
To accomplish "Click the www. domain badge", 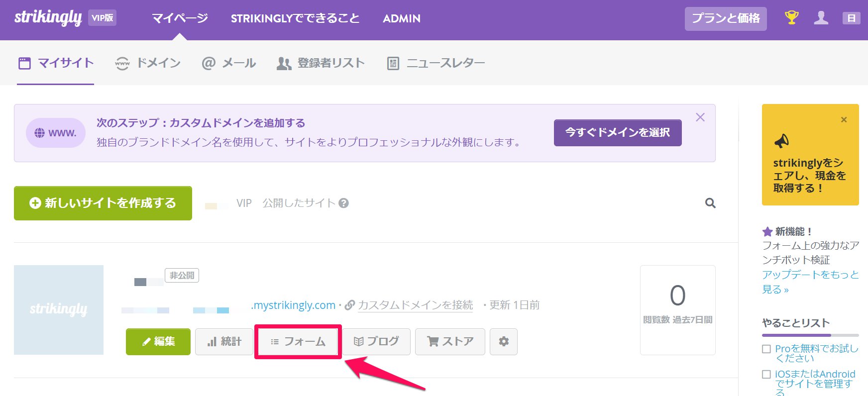I will [56, 133].
